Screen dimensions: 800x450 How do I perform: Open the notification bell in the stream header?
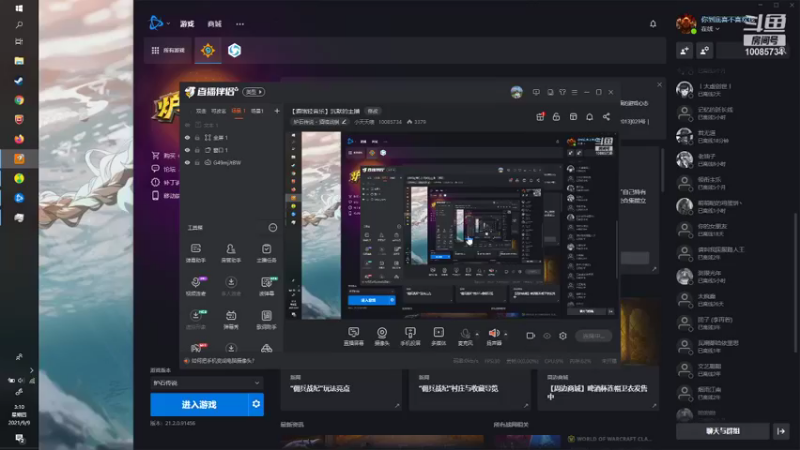(589, 117)
